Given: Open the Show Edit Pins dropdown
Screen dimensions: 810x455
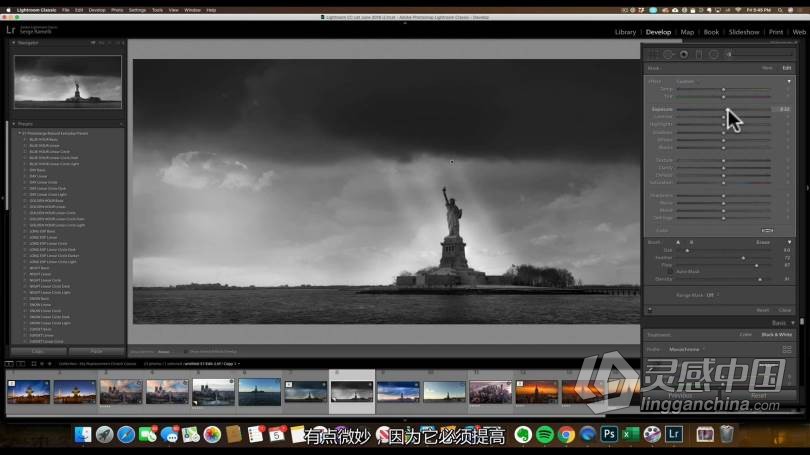Looking at the screenshot, I should [164, 352].
